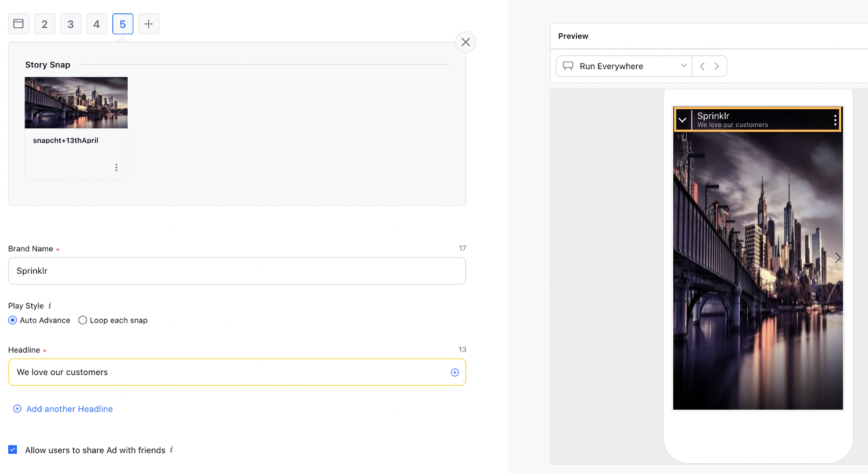Click the Preview panel title
868x473 pixels.
pyautogui.click(x=573, y=36)
